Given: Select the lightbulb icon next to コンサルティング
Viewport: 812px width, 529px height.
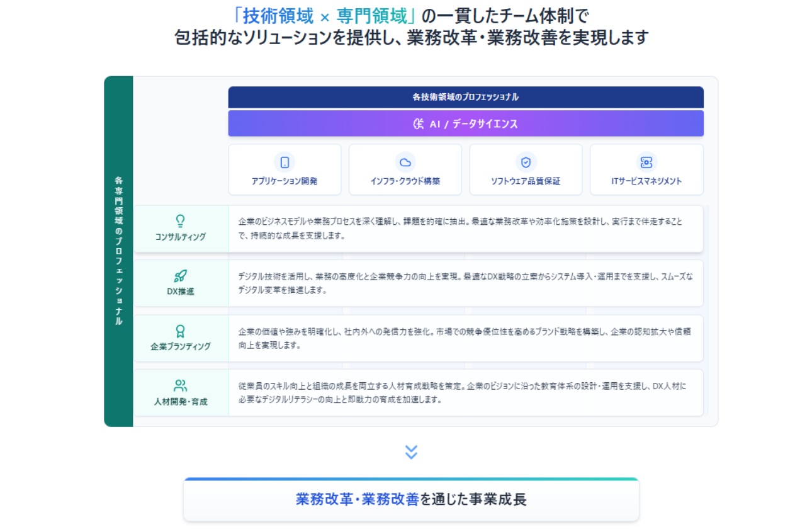Looking at the screenshot, I should tap(181, 217).
